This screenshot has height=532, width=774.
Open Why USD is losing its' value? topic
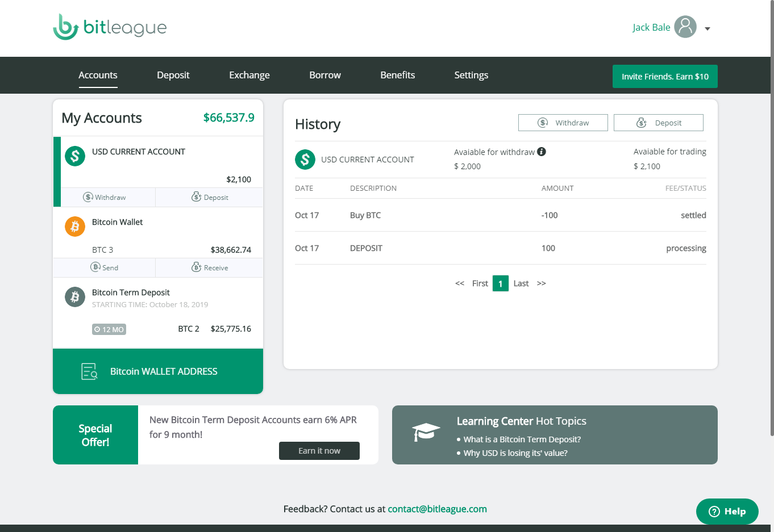pos(515,453)
